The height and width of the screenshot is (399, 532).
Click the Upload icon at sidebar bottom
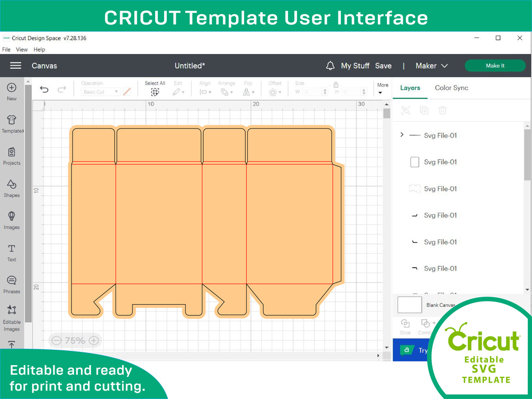[12, 344]
